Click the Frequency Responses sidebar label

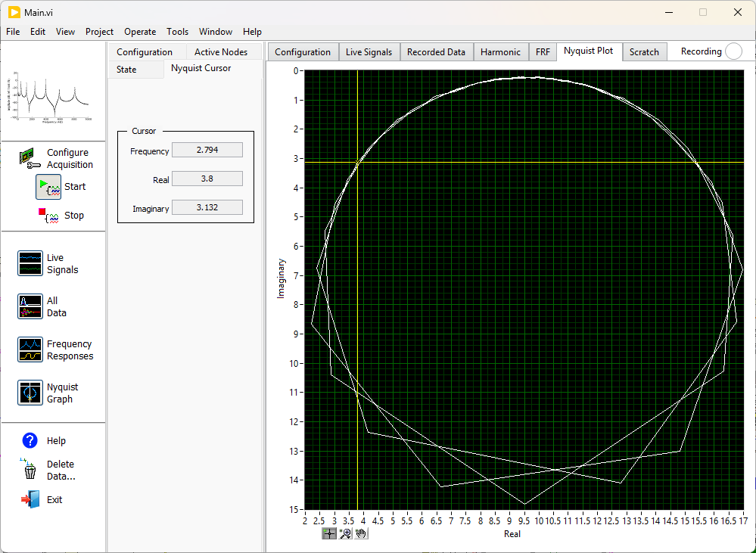(x=70, y=350)
